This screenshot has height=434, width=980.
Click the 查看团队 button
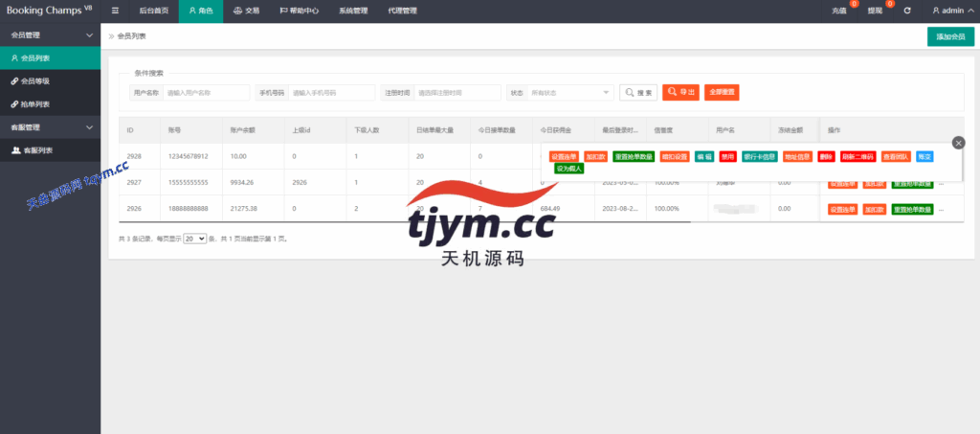pos(896,157)
